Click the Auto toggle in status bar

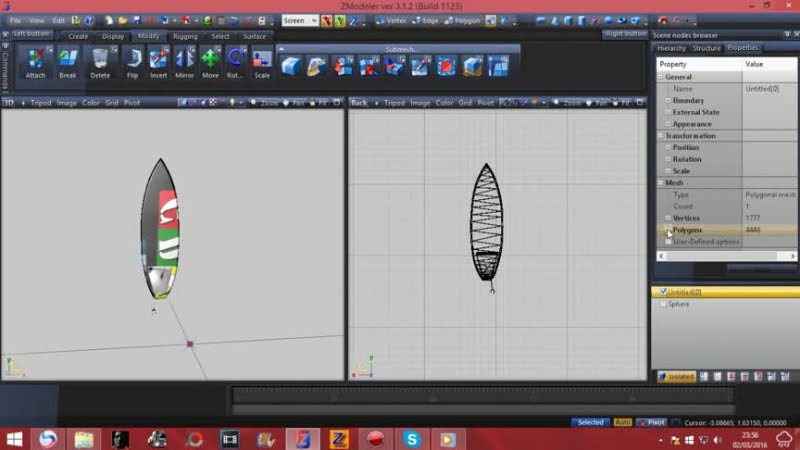(622, 422)
